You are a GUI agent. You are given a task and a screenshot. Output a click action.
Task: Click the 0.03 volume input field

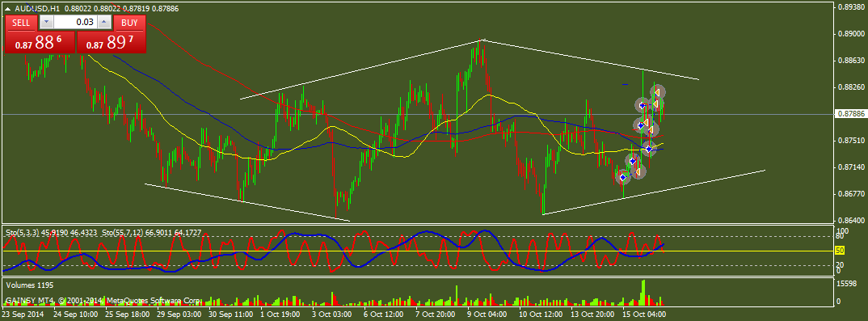pos(75,22)
